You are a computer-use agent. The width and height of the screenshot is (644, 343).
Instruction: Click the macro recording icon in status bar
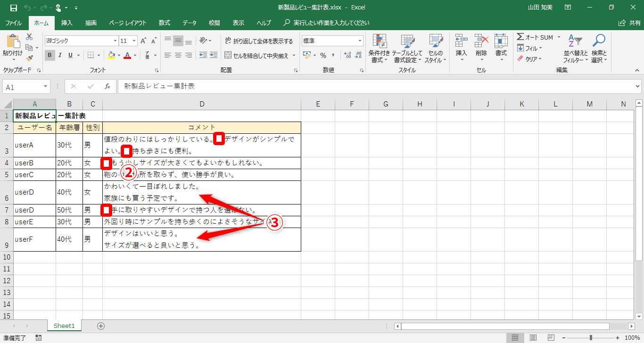(x=38, y=338)
